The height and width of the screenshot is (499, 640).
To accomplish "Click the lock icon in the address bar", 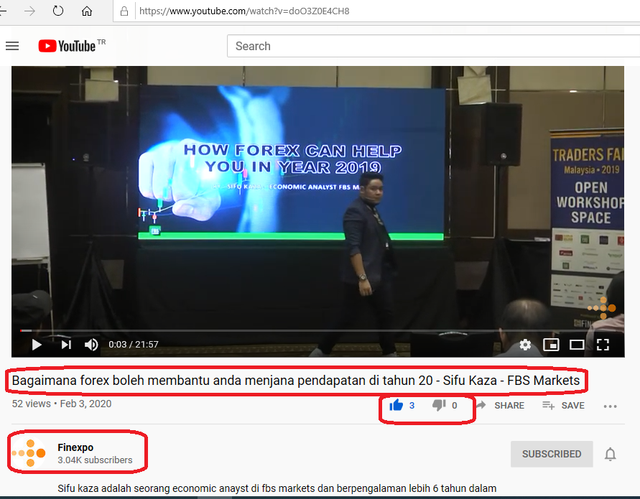I will click(124, 11).
